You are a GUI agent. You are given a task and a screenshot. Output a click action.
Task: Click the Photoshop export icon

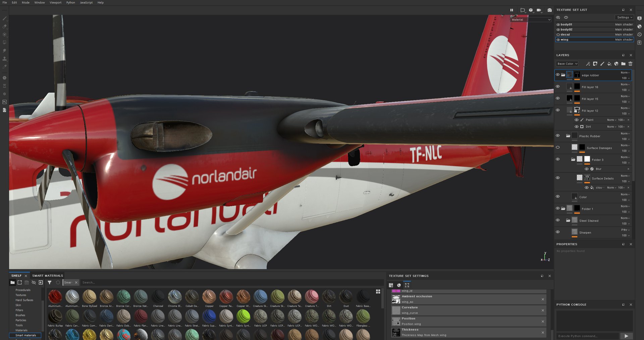(x=4, y=102)
